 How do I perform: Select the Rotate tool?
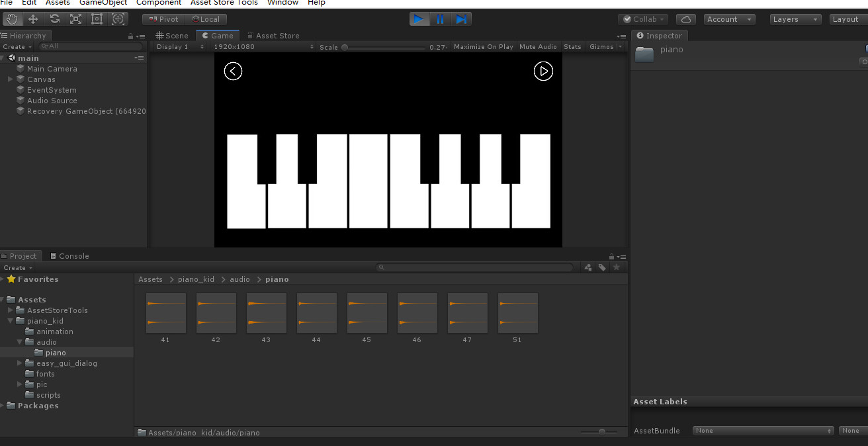click(54, 19)
